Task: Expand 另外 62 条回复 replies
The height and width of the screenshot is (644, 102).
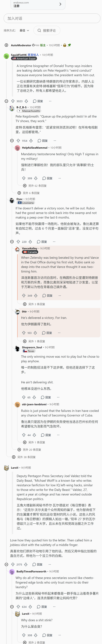Action: [x=35, y=186]
